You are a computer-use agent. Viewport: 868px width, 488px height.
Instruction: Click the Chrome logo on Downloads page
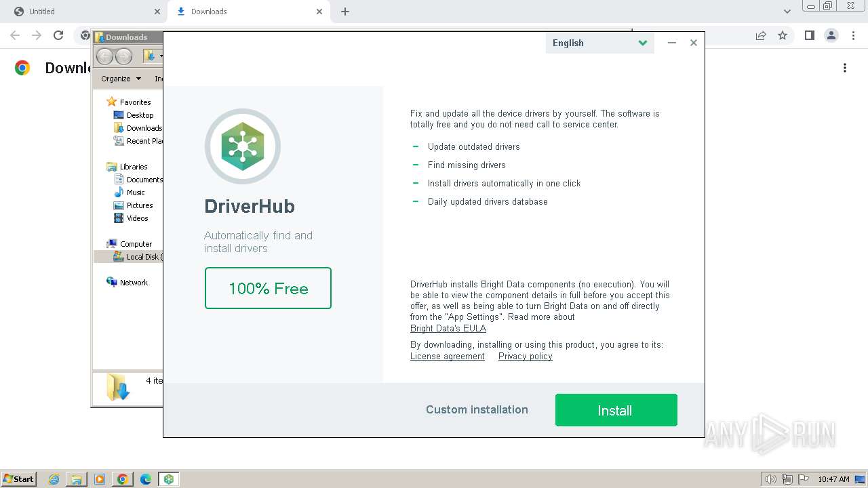coord(22,68)
